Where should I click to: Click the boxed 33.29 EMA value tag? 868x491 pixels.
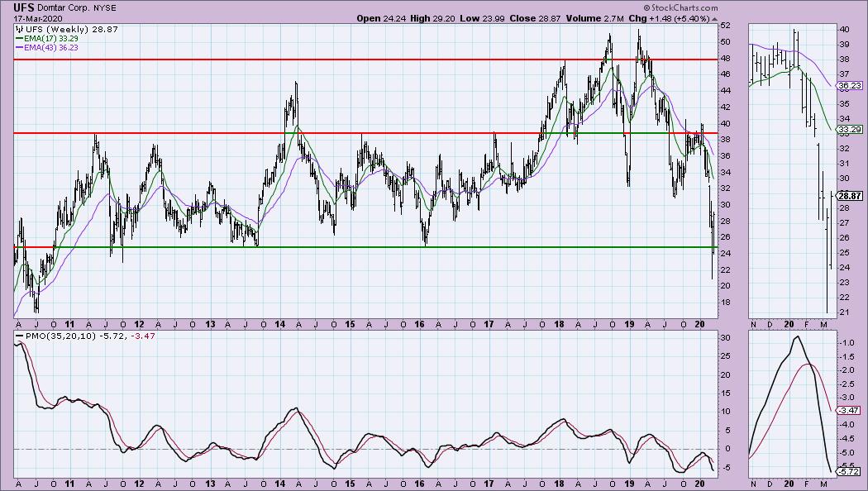tap(849, 130)
